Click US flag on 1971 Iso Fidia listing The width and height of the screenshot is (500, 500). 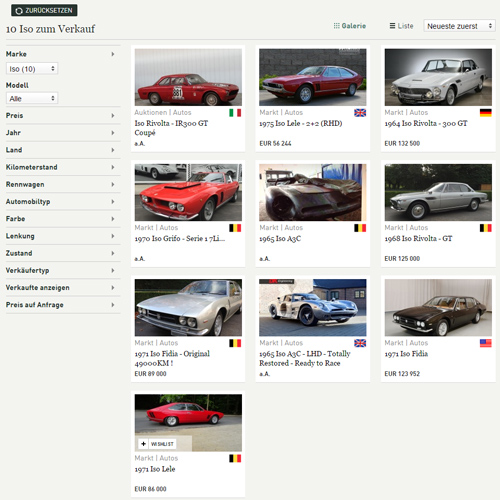tap(486, 343)
